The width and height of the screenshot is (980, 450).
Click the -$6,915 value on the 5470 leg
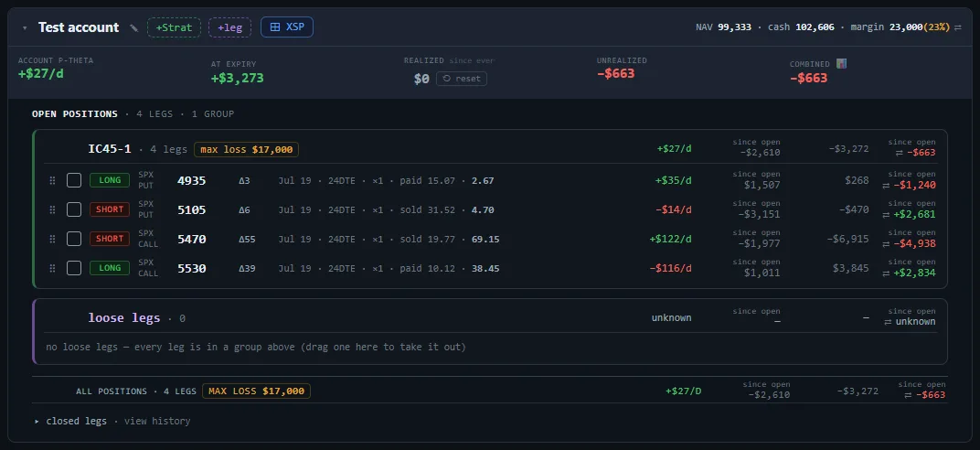tap(847, 239)
